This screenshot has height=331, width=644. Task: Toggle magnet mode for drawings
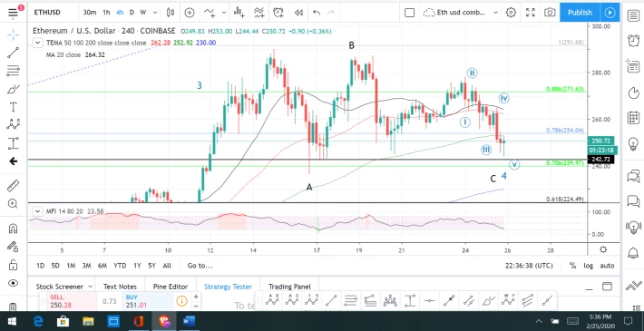click(x=13, y=228)
